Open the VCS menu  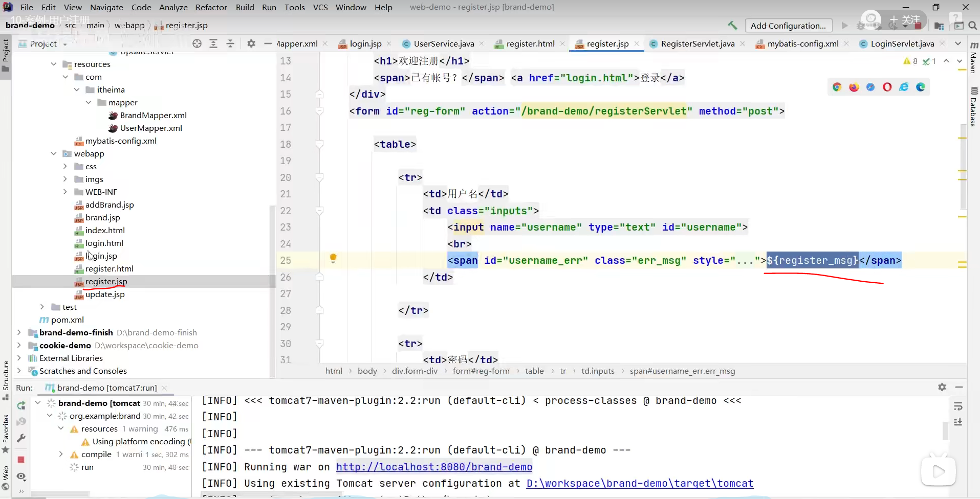point(320,7)
